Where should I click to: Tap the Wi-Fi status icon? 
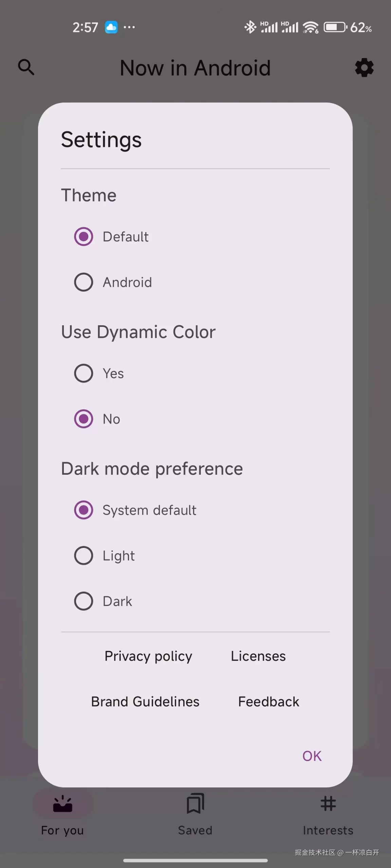point(311,27)
